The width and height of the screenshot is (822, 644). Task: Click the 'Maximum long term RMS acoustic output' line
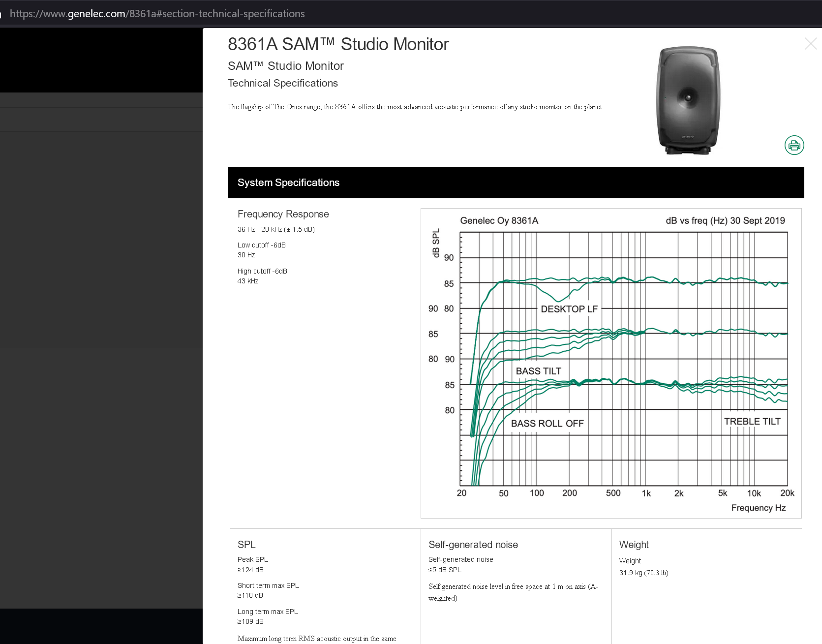317,639
